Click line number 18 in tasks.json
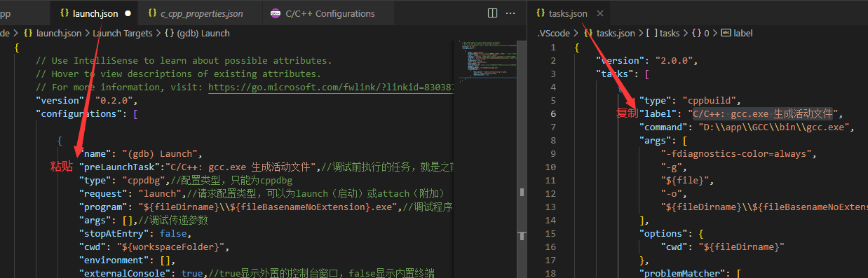This screenshot has height=278, width=868. click(550, 273)
